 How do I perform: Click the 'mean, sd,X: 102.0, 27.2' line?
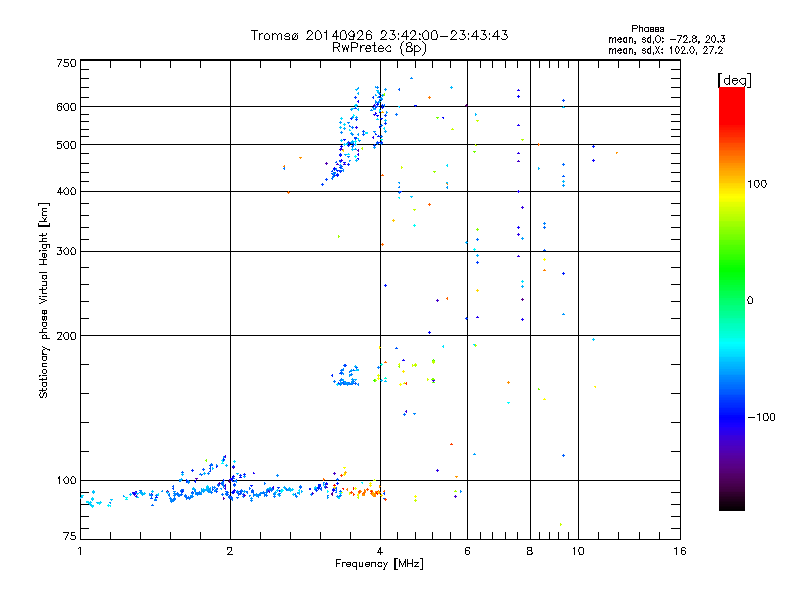coord(665,50)
